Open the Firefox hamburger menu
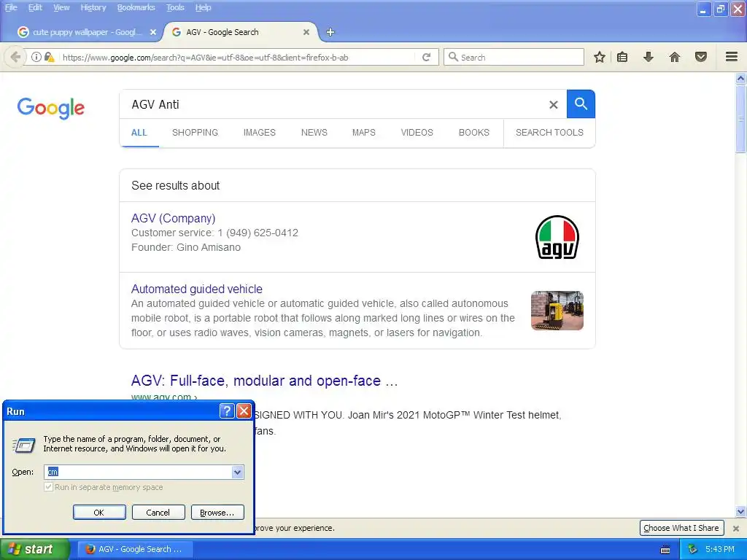The width and height of the screenshot is (747, 560). [x=732, y=57]
